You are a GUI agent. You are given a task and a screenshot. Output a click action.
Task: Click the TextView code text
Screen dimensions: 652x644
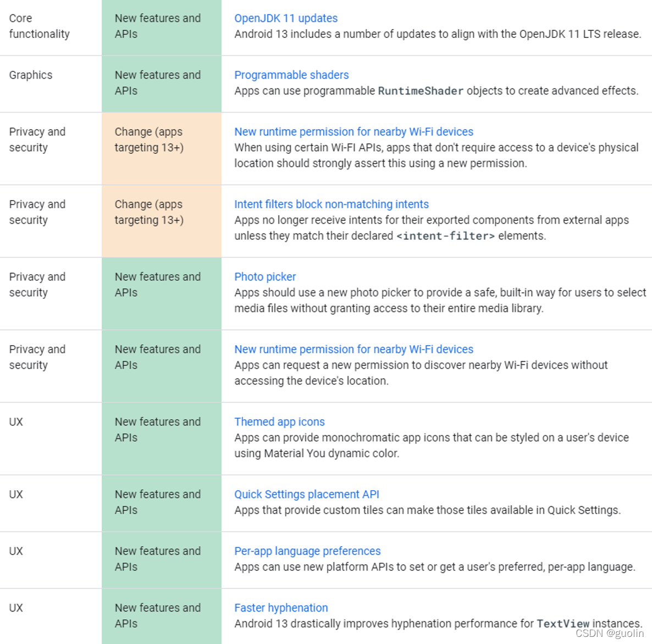pos(563,624)
